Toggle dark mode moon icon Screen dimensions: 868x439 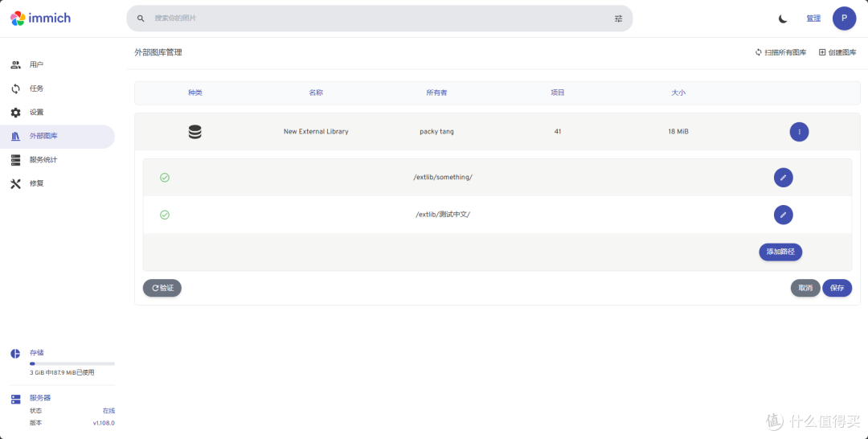[x=783, y=18]
